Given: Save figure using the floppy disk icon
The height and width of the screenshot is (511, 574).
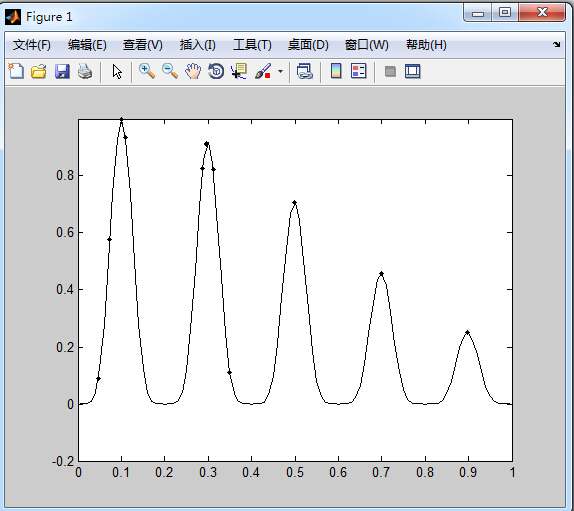Looking at the screenshot, I should [62, 71].
